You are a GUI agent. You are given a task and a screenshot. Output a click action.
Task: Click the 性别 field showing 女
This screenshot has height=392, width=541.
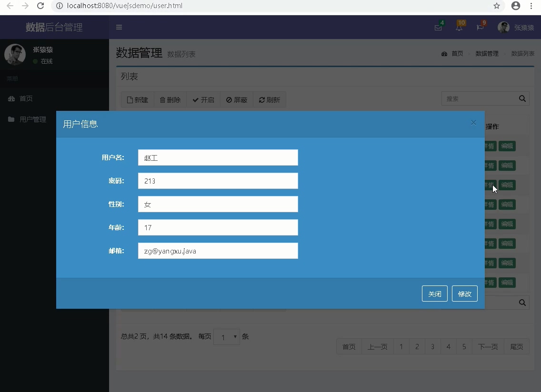218,204
